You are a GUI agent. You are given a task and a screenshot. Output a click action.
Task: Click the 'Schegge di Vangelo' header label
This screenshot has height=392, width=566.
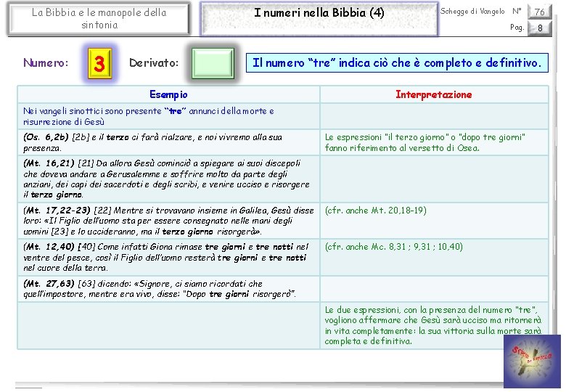(x=472, y=12)
